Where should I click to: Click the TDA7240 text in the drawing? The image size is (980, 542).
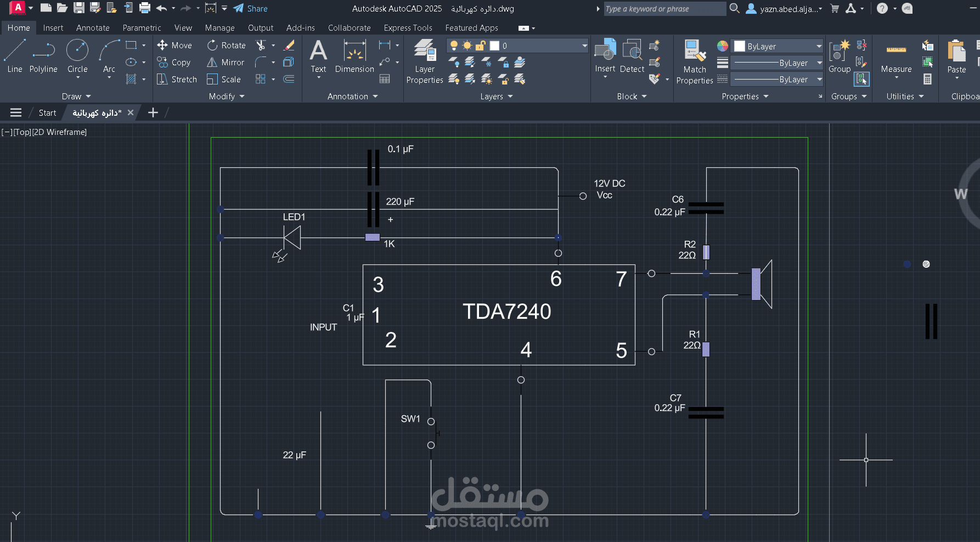tap(506, 312)
